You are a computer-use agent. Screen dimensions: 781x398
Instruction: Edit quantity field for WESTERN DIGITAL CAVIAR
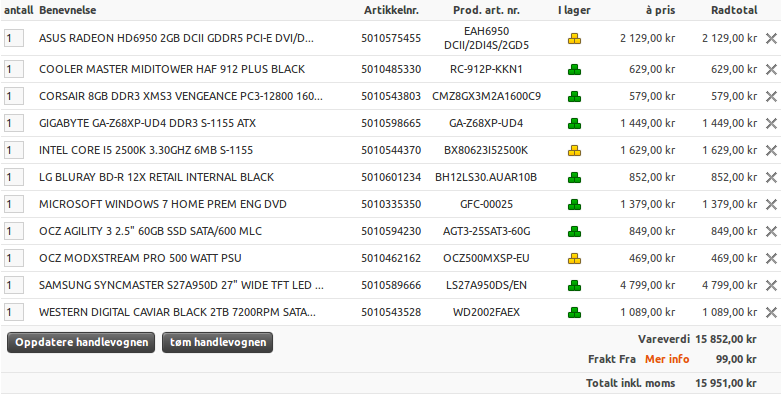coord(14,312)
